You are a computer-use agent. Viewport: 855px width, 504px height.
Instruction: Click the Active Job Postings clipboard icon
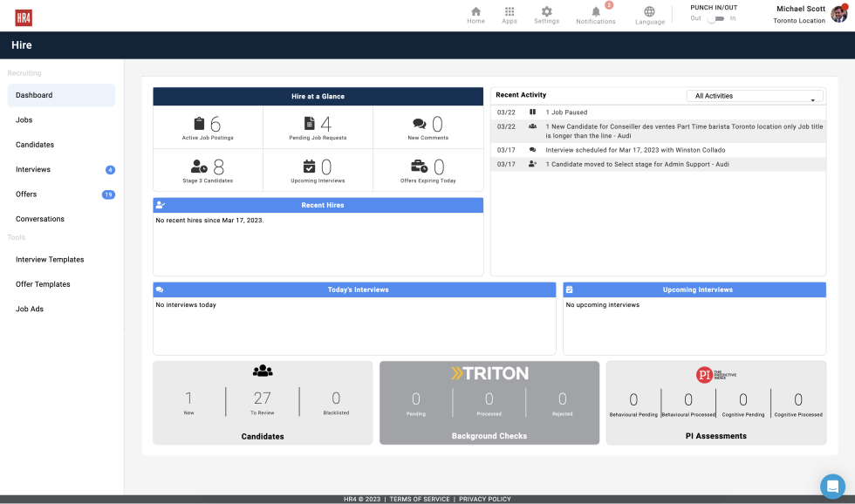(200, 124)
